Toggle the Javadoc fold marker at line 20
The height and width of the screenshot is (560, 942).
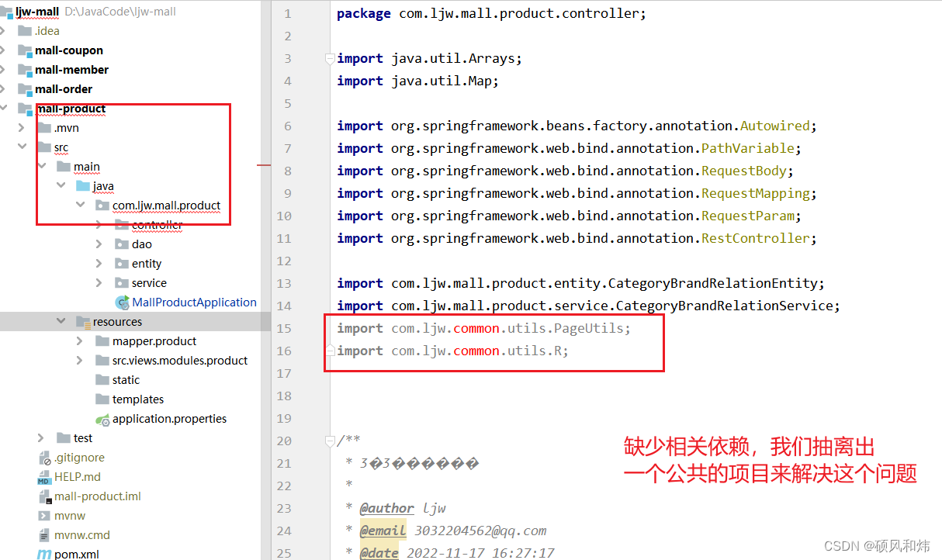pyautogui.click(x=330, y=441)
